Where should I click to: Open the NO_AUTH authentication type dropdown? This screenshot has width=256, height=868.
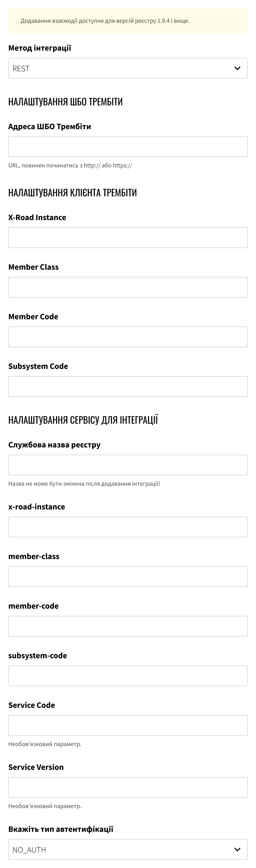tap(128, 849)
